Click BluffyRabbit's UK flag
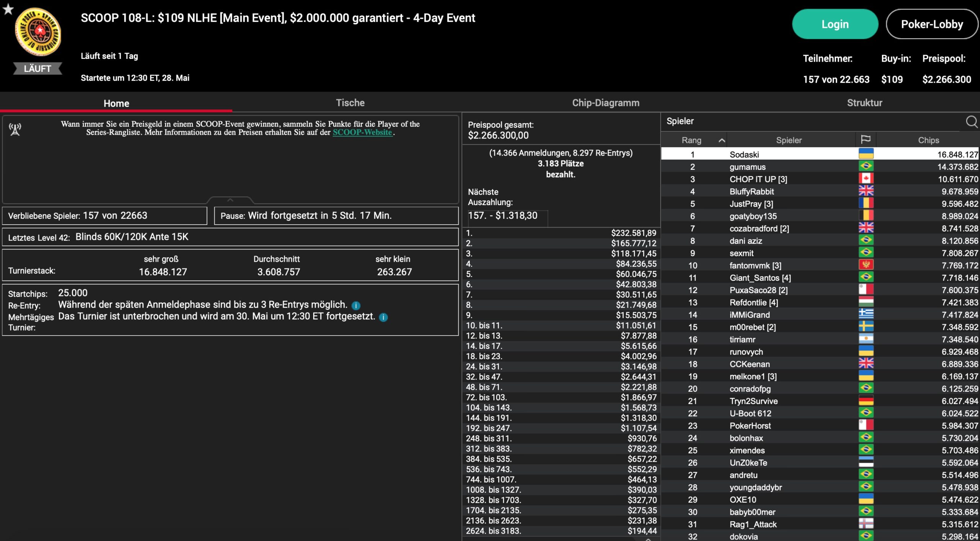980x541 pixels. [x=866, y=191]
